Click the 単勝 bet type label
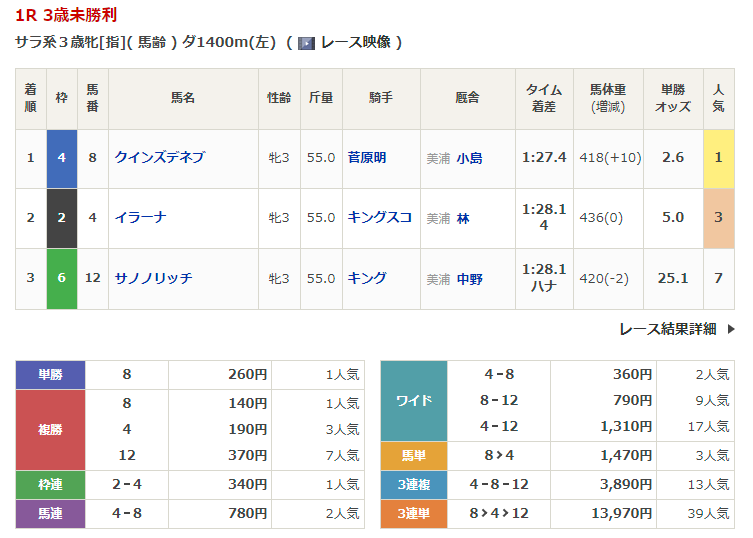Viewport: 753px width, 538px height. tap(50, 375)
